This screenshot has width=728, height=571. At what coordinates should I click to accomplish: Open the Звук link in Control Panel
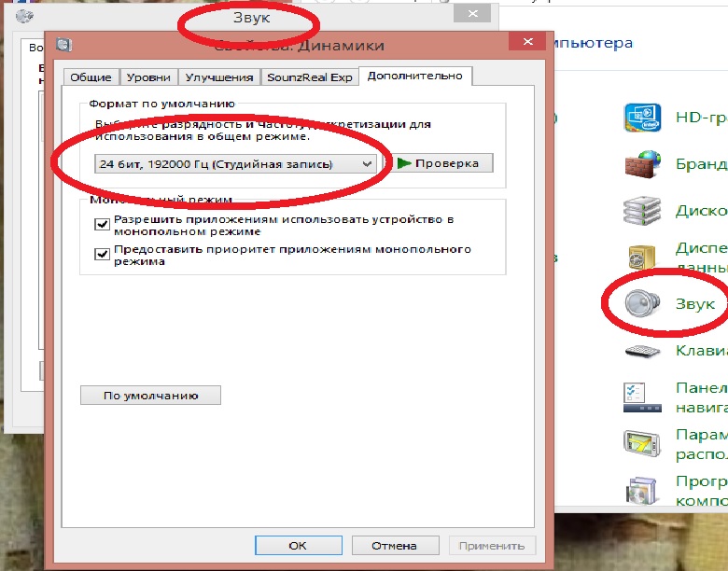pos(695,304)
